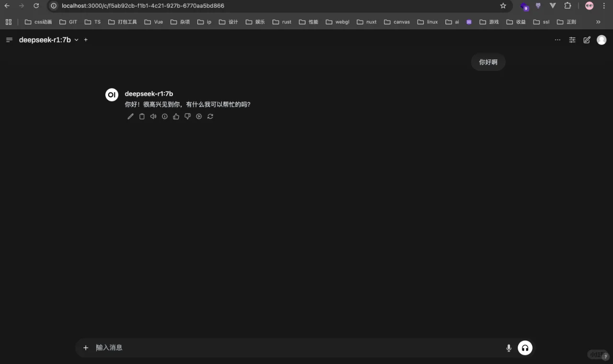
Task: Open the 杂项 bookmark folder
Action: [181, 22]
